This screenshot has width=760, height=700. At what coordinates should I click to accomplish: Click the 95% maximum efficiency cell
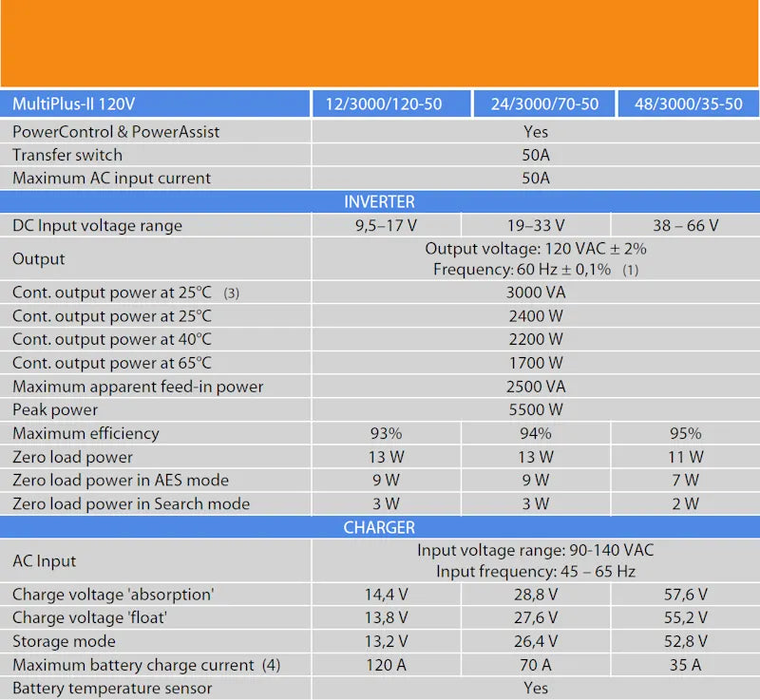click(x=685, y=433)
